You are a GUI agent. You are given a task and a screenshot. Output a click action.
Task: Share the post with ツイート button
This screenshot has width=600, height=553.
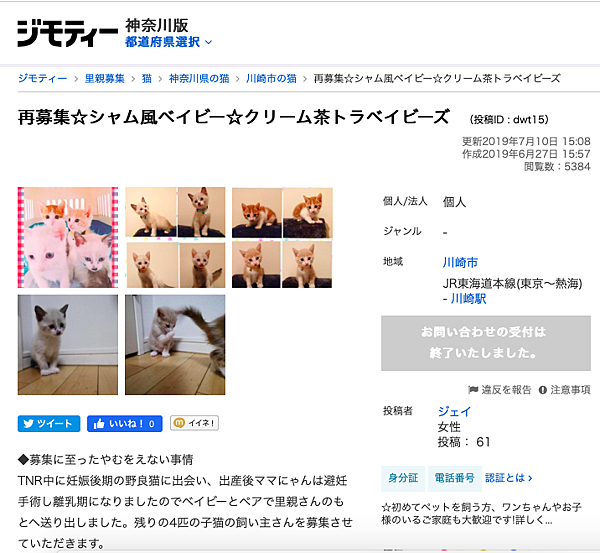tap(49, 424)
